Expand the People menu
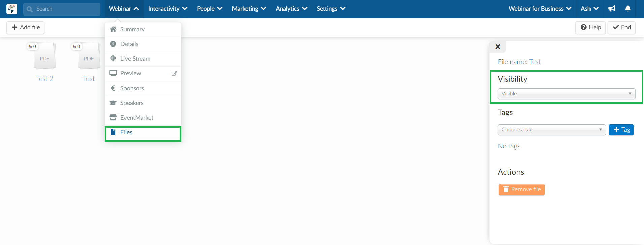 (210, 9)
